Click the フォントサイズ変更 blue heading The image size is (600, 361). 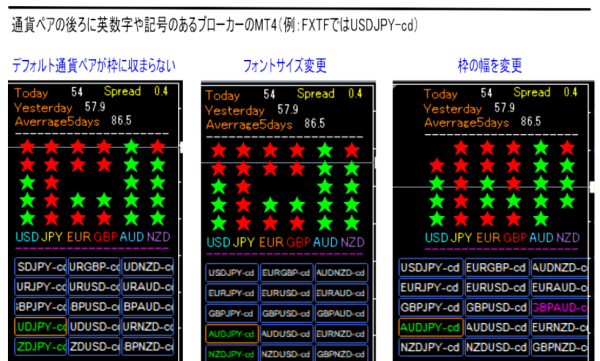(x=285, y=65)
